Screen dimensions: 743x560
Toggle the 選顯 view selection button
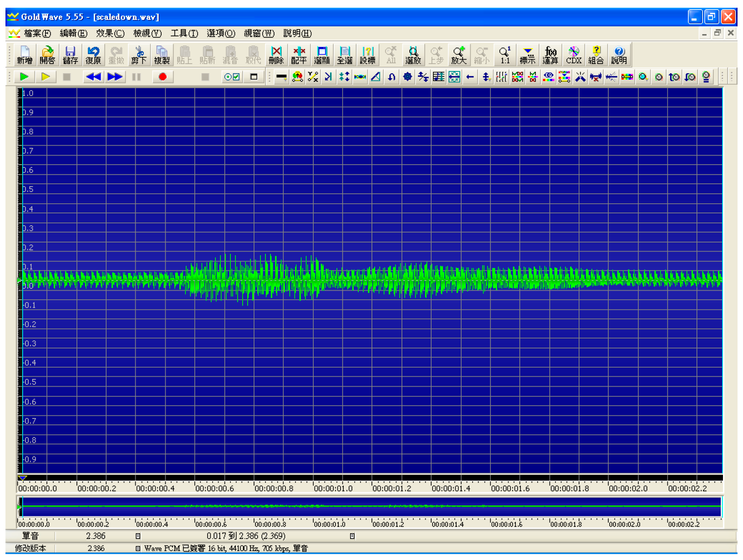pyautogui.click(x=321, y=55)
